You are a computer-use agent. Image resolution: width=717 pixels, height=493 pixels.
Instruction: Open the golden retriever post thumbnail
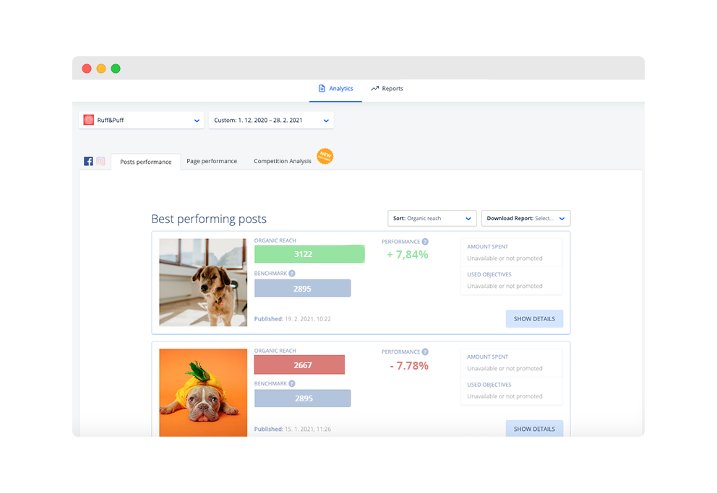(x=203, y=282)
